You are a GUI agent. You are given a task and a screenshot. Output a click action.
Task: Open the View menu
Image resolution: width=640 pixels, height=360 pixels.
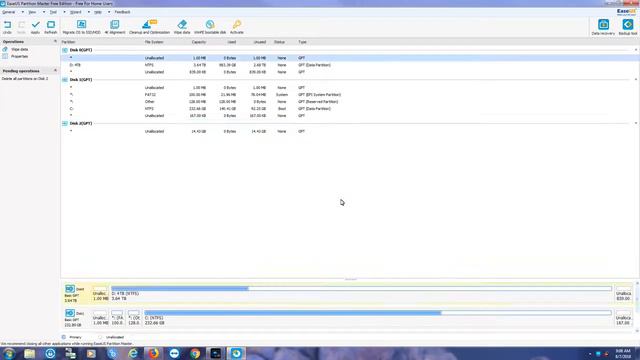click(32, 12)
